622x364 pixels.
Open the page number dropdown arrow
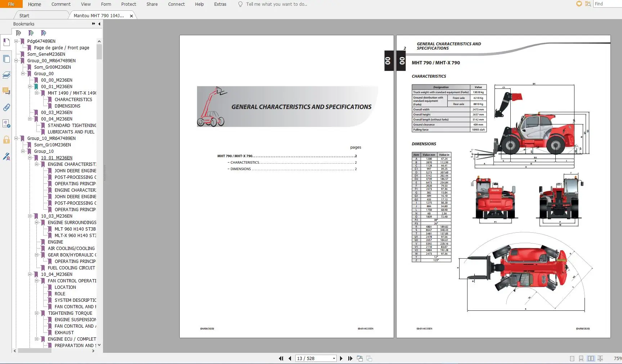pyautogui.click(x=334, y=359)
